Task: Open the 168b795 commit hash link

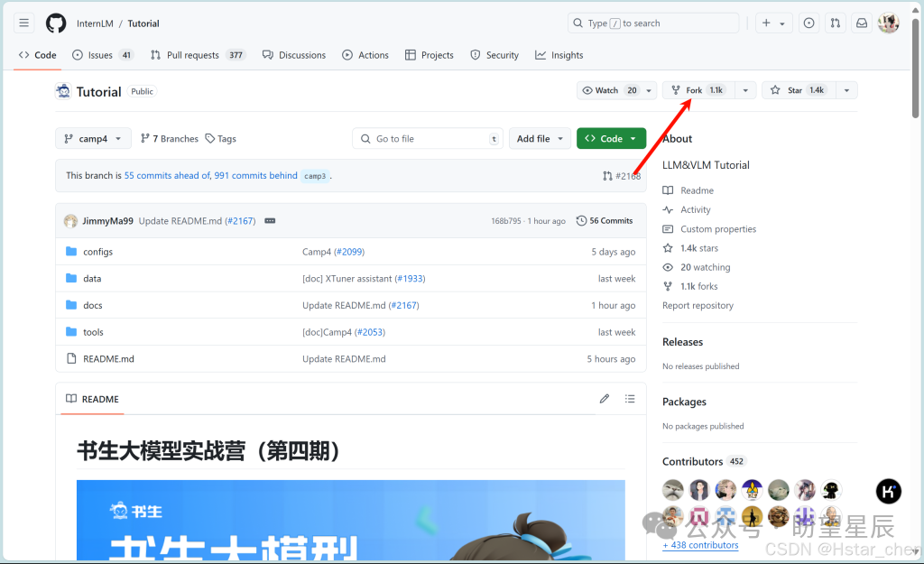Action: (x=506, y=221)
